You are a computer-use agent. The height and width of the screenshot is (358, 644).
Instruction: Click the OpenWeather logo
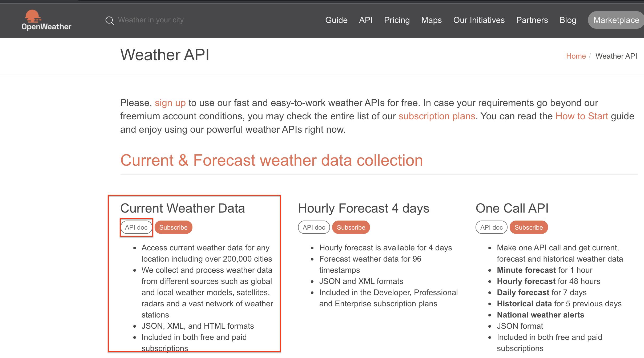tap(46, 20)
